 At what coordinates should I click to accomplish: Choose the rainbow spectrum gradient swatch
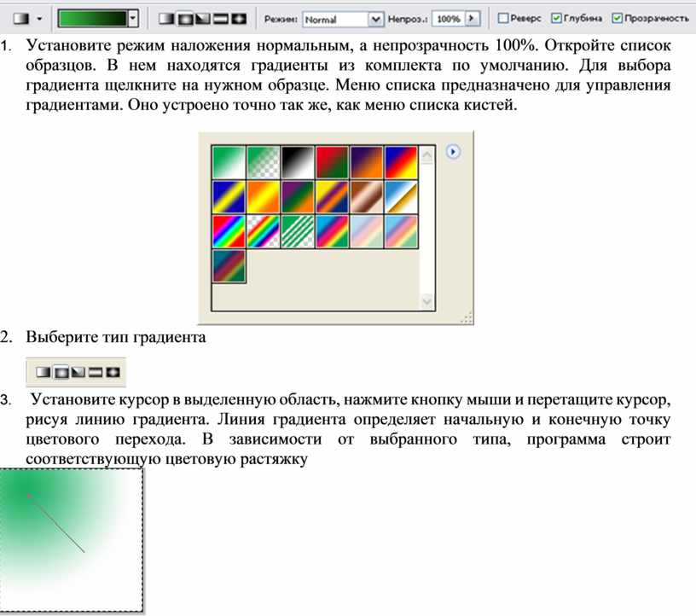tap(229, 230)
